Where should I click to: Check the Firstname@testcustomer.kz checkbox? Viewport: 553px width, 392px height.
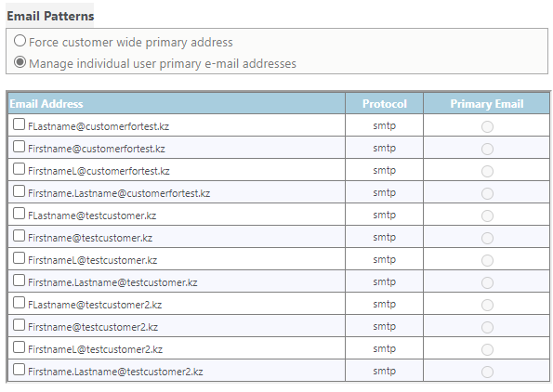[19, 236]
